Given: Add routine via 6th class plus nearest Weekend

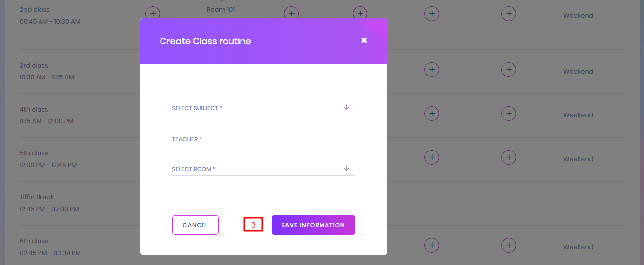Looking at the screenshot, I should [509, 245].
